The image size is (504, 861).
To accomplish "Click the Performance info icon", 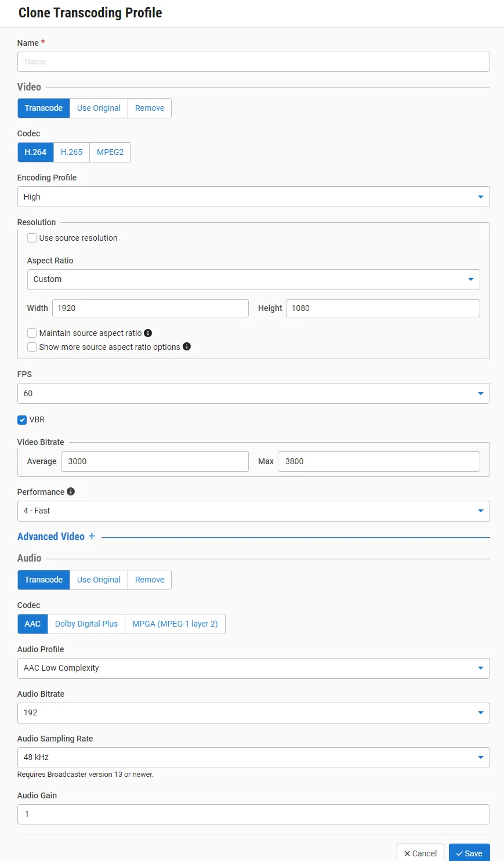I will (x=71, y=491).
